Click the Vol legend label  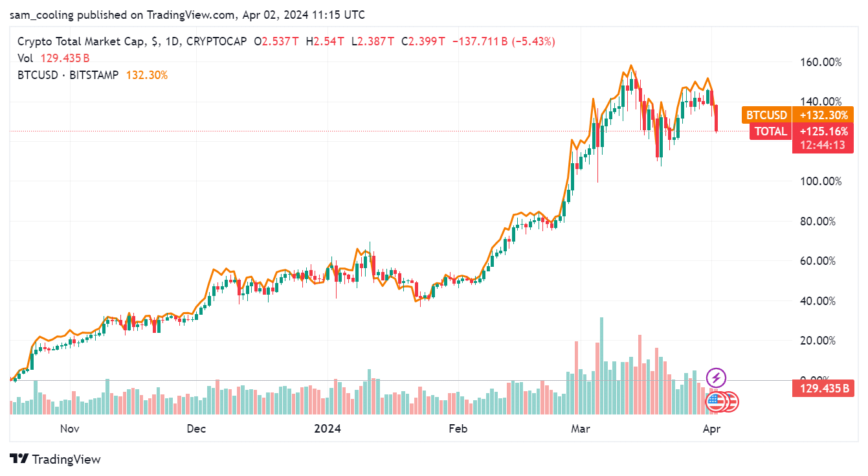(x=25, y=58)
